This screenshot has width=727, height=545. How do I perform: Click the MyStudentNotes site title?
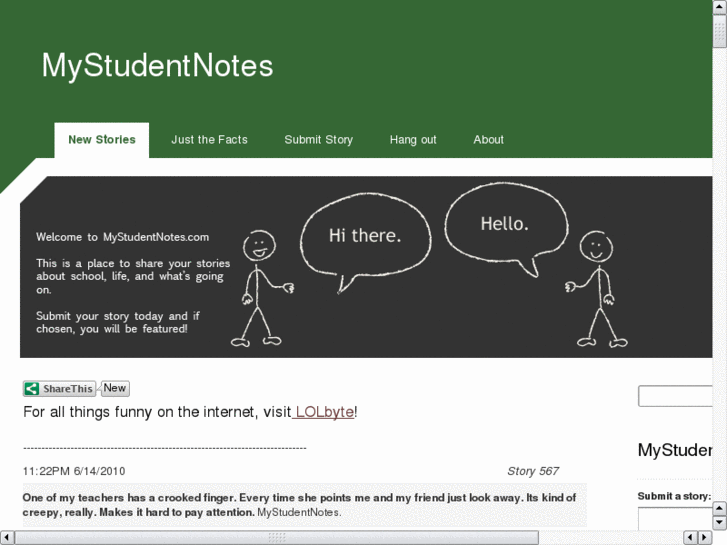click(x=157, y=66)
